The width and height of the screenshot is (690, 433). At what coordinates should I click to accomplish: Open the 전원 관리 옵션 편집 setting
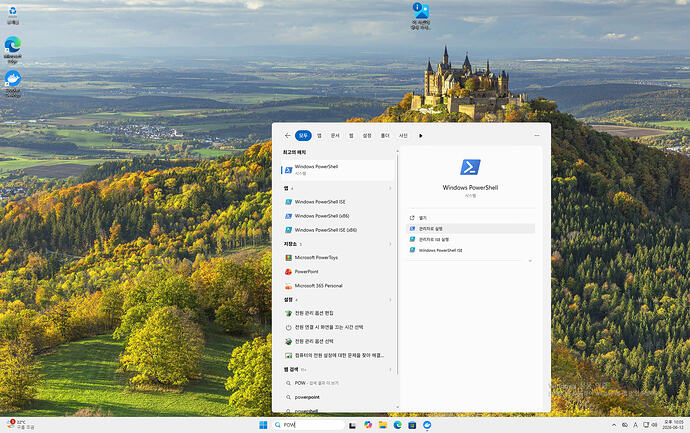tap(338, 313)
